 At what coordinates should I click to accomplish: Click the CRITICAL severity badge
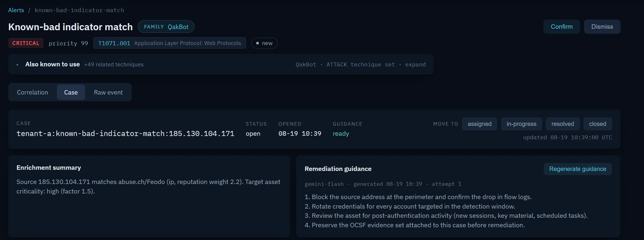(x=26, y=43)
